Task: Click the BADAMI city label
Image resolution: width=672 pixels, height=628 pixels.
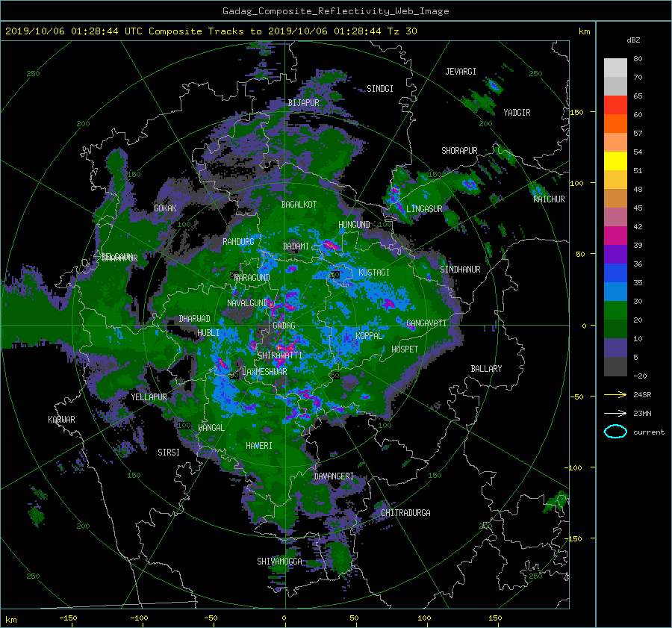Action: point(296,246)
